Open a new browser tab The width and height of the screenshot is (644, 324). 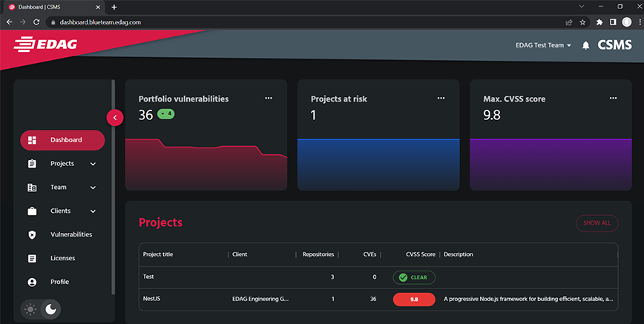(114, 7)
